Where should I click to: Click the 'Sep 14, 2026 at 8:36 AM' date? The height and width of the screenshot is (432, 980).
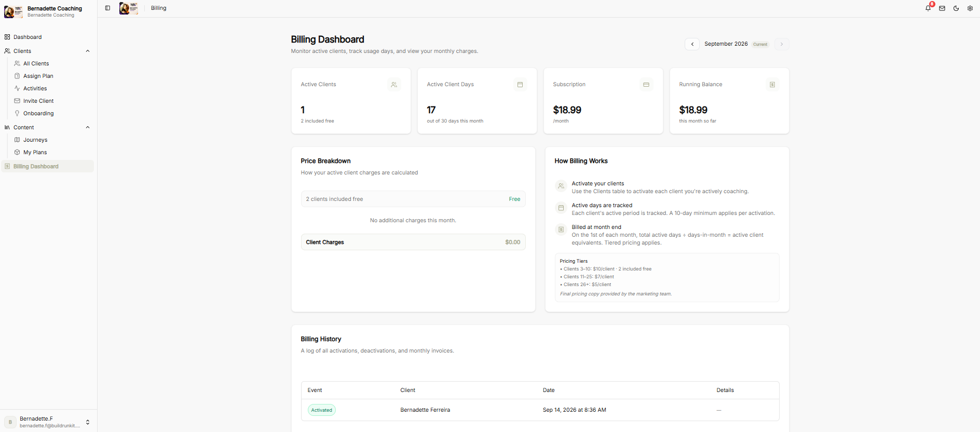pyautogui.click(x=575, y=410)
